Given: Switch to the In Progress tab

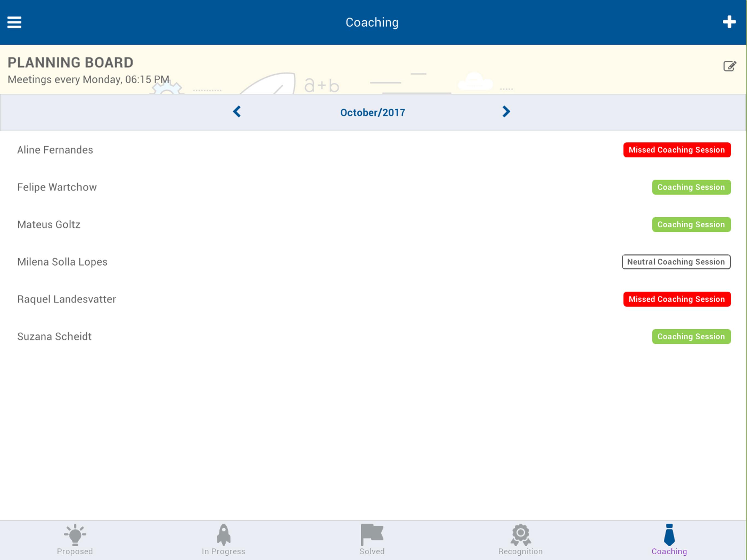Looking at the screenshot, I should 223,540.
